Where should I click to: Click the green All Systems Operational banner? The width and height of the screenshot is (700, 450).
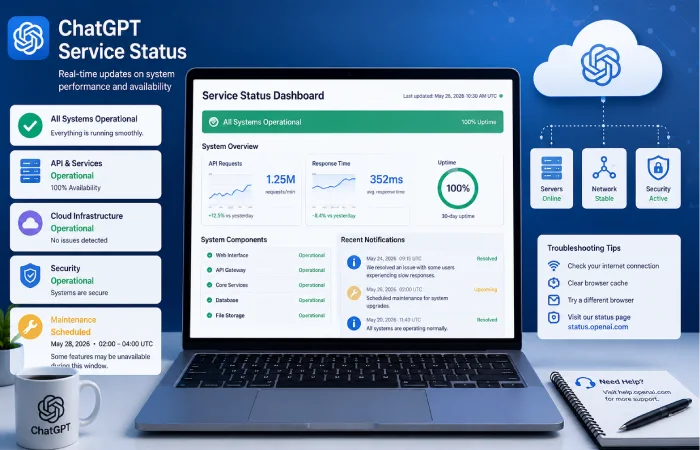[352, 122]
